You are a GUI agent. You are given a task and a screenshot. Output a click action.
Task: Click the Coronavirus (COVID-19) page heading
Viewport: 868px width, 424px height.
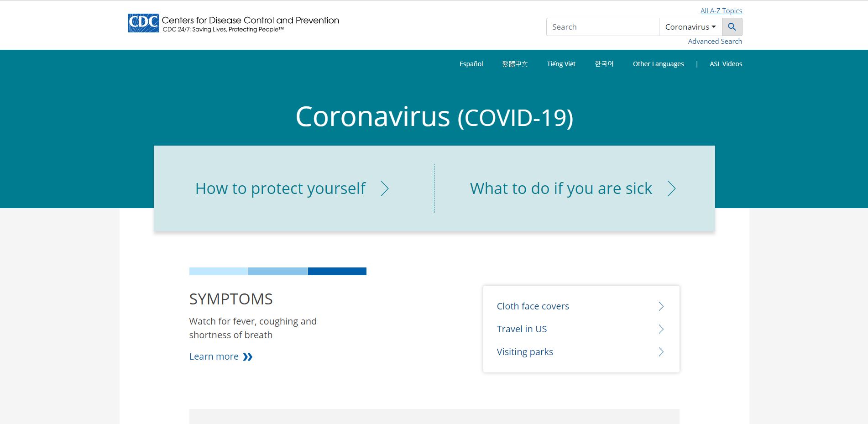click(x=434, y=117)
